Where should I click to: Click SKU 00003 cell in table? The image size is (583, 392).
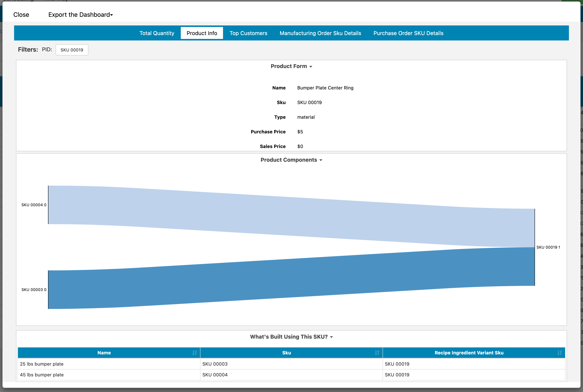tap(291, 364)
